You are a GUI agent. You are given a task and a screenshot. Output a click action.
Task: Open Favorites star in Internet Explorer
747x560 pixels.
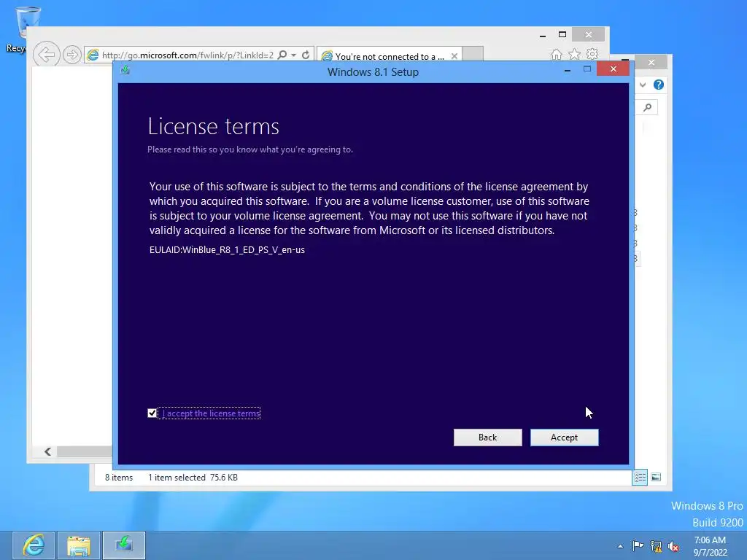coord(575,54)
